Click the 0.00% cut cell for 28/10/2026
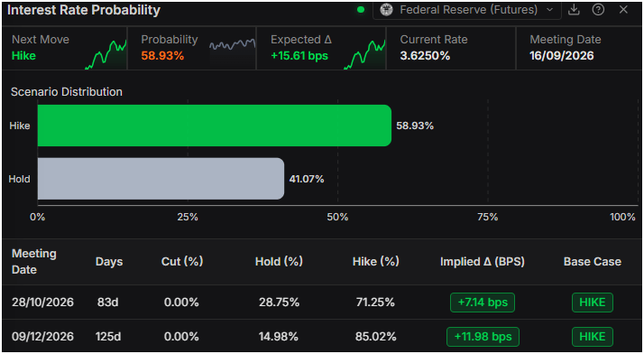The height and width of the screenshot is (354, 644). (x=181, y=303)
